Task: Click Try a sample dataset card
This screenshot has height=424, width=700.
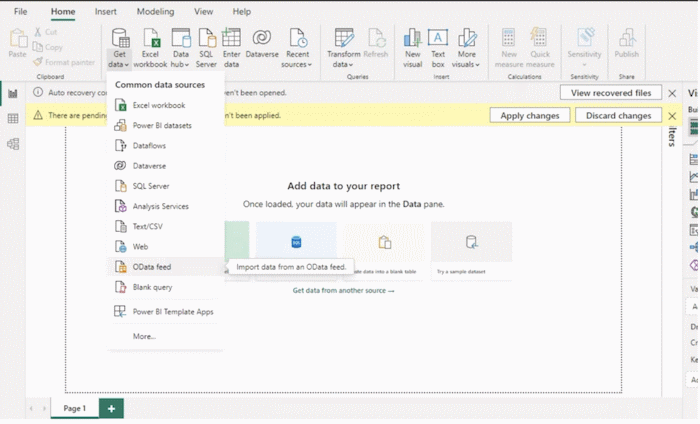Action: click(471, 251)
